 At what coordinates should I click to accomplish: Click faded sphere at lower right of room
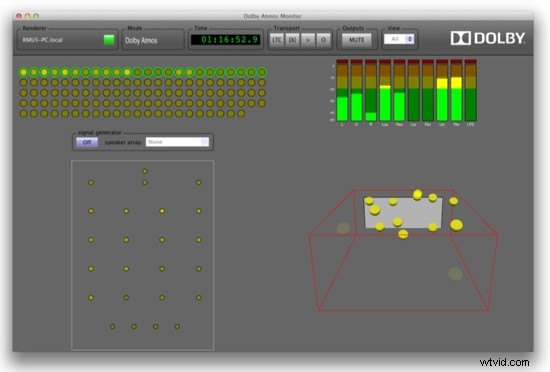tap(455, 274)
